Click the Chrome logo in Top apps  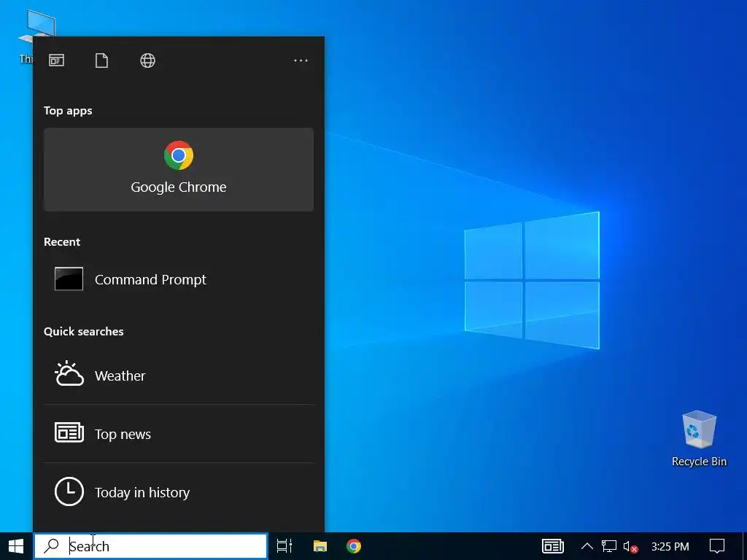(x=179, y=155)
